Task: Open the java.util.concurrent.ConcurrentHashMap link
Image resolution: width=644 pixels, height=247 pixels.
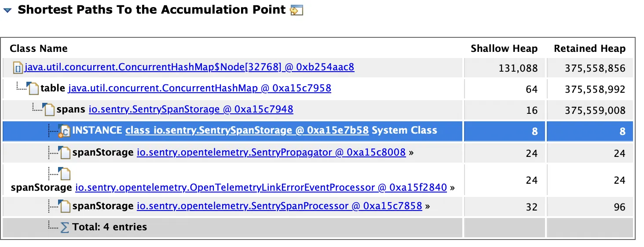Action: pos(199,88)
